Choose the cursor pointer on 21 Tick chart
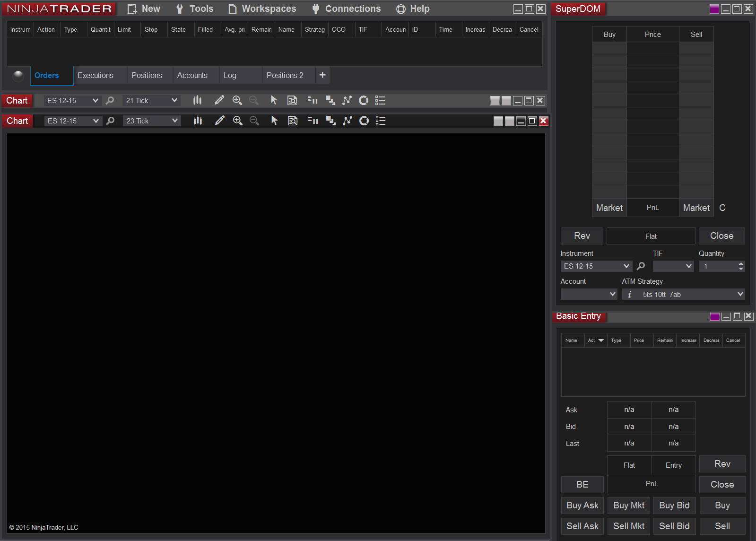756x541 pixels. tap(274, 100)
